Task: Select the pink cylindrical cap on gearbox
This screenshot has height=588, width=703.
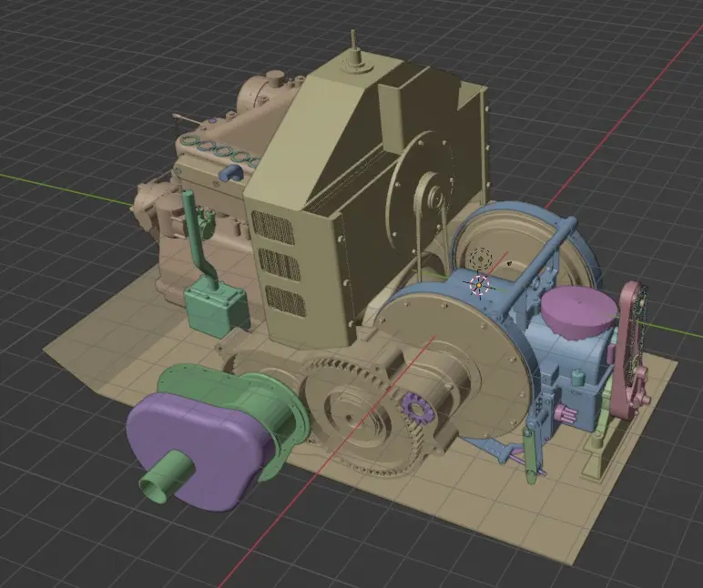Action: click(x=578, y=311)
